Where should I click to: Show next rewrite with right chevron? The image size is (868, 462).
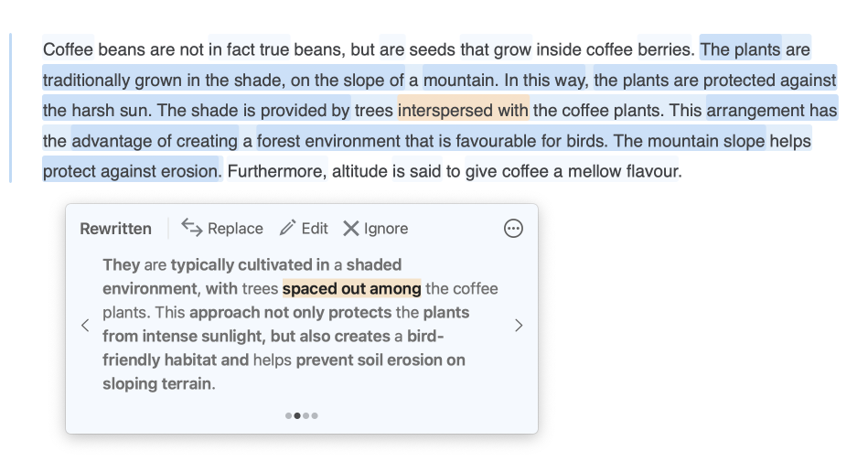(x=519, y=325)
